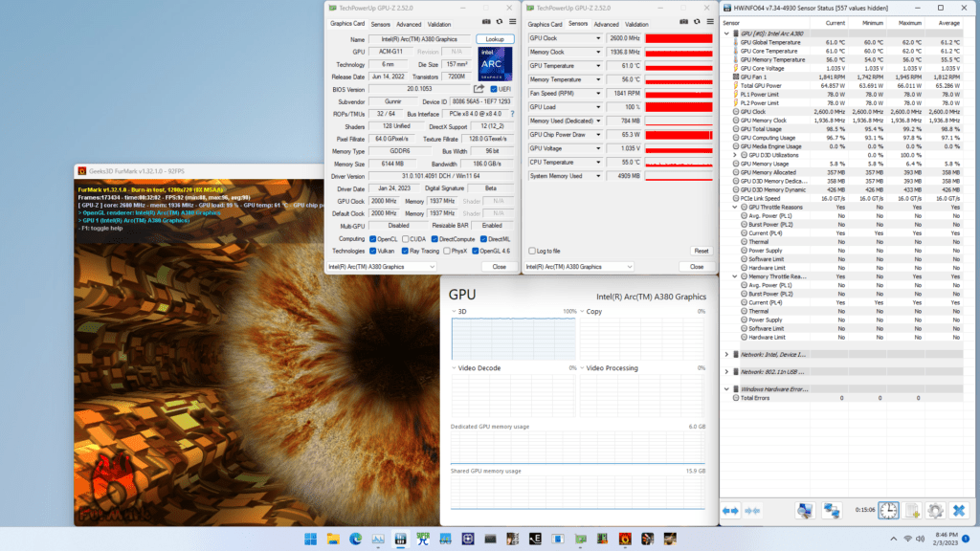Toggle the OpenCL checkbox
The height and width of the screenshot is (551, 980).
(373, 238)
